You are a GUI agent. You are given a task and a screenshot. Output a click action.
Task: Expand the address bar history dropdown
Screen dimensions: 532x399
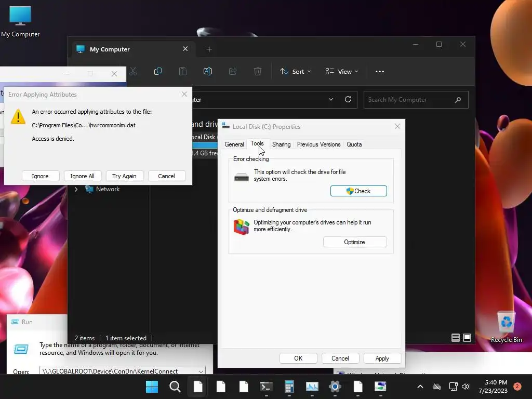tap(331, 99)
